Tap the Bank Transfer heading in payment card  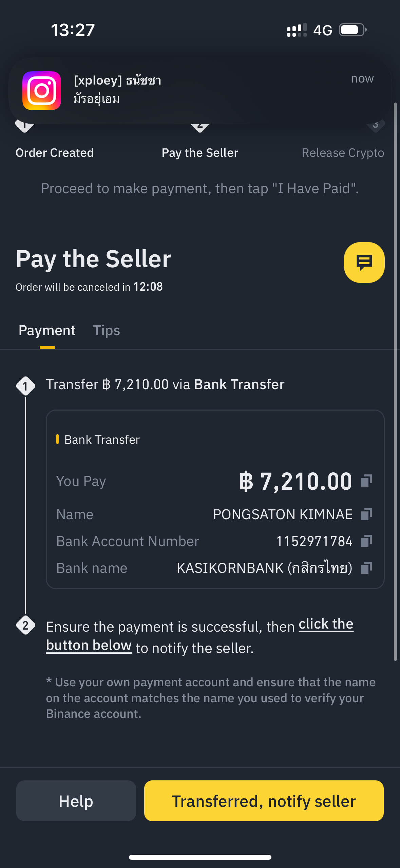coord(102,440)
